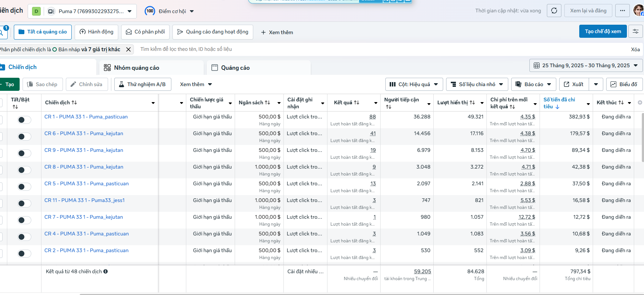Click the filter settings sliders icon

(x=636, y=32)
